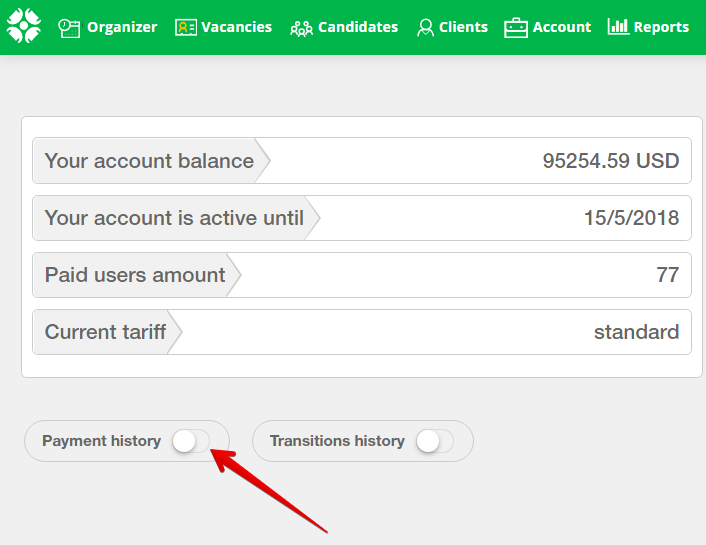Click the 95254.59 USD balance value

click(x=610, y=161)
